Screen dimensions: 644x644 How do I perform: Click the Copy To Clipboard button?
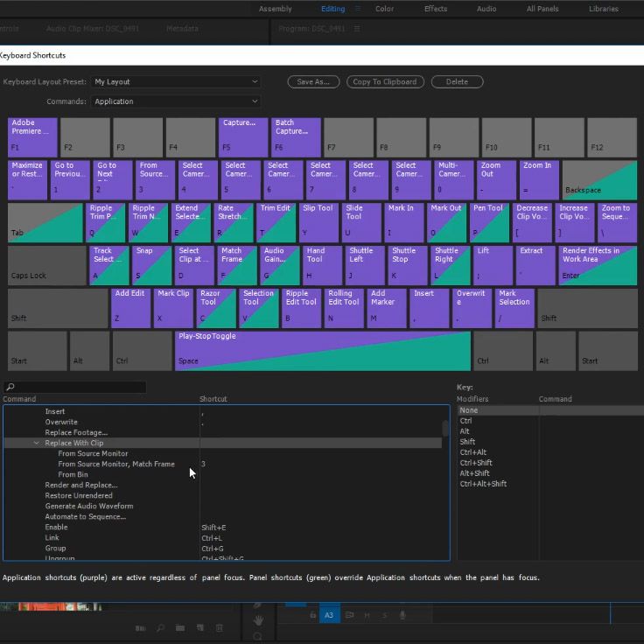385,81
